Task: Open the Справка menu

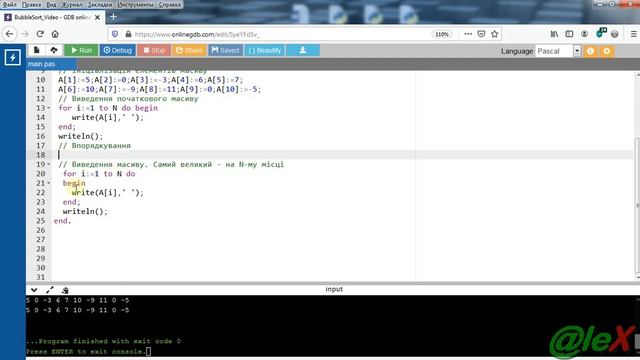Action: coord(169,5)
